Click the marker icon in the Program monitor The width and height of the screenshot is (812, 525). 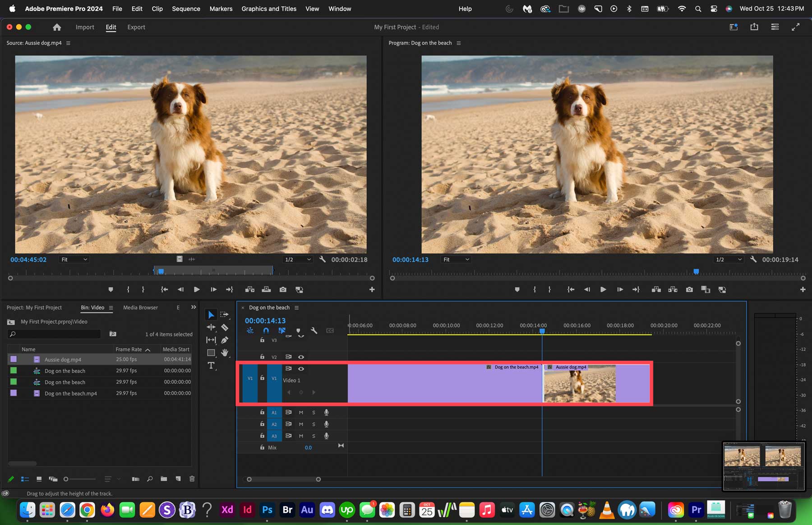pyautogui.click(x=517, y=289)
